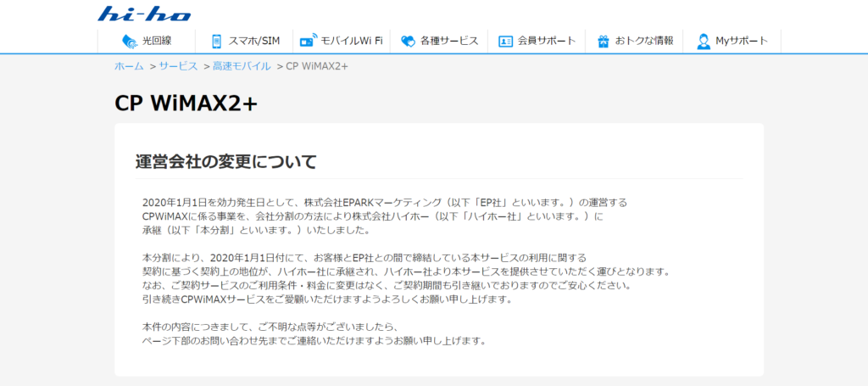The height and width of the screenshot is (386, 868).
Task: Click the fiber-optic icon beside 光回線
Action: [x=129, y=41]
